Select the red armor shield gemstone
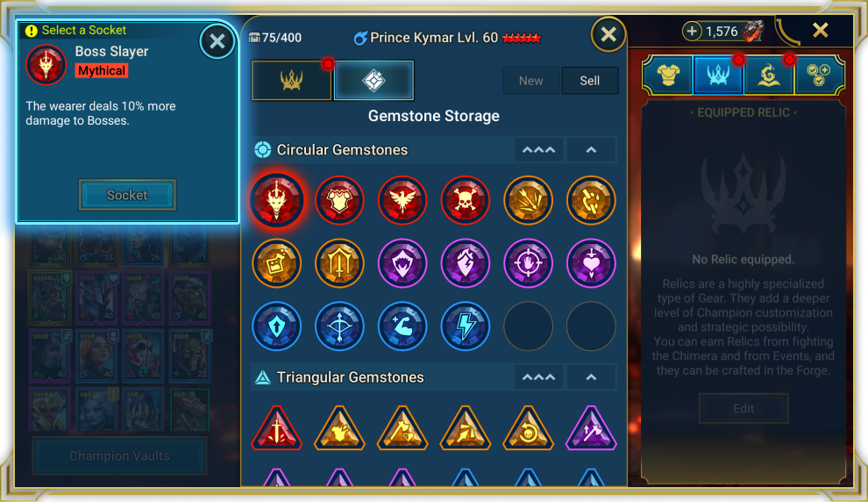Viewport: 868px width, 502px height. [x=339, y=200]
